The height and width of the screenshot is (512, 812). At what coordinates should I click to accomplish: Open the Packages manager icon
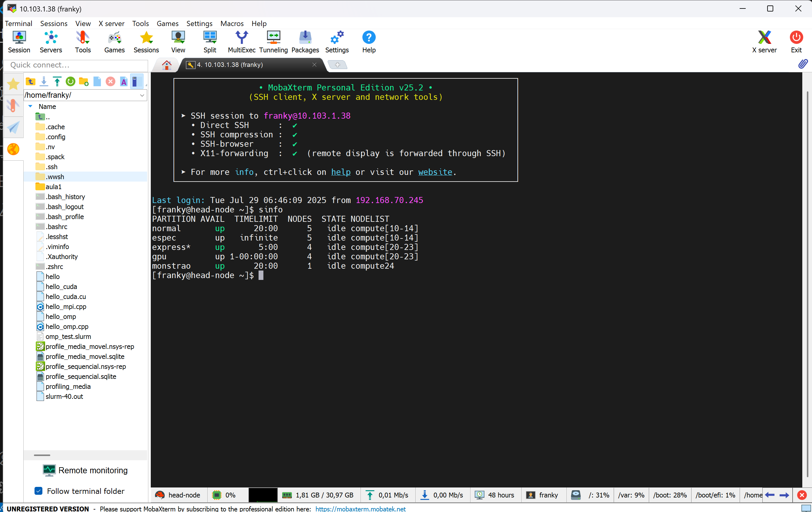305,41
